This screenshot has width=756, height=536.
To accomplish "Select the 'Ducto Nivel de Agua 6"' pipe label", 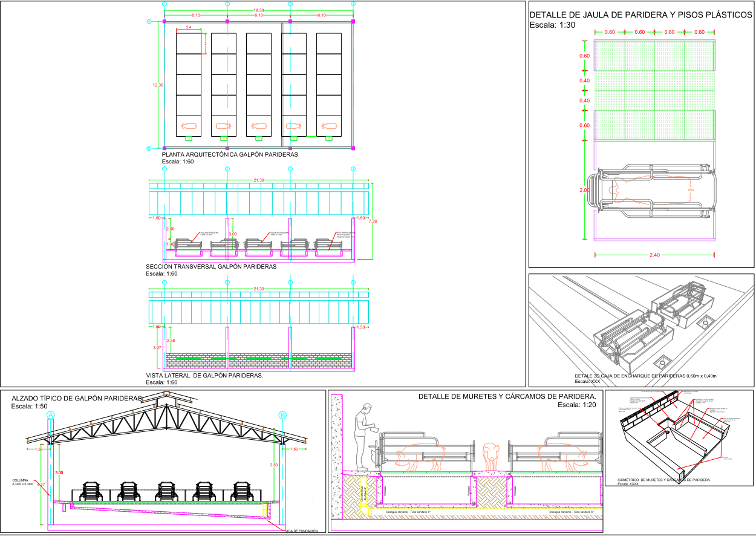I will [x=365, y=493].
